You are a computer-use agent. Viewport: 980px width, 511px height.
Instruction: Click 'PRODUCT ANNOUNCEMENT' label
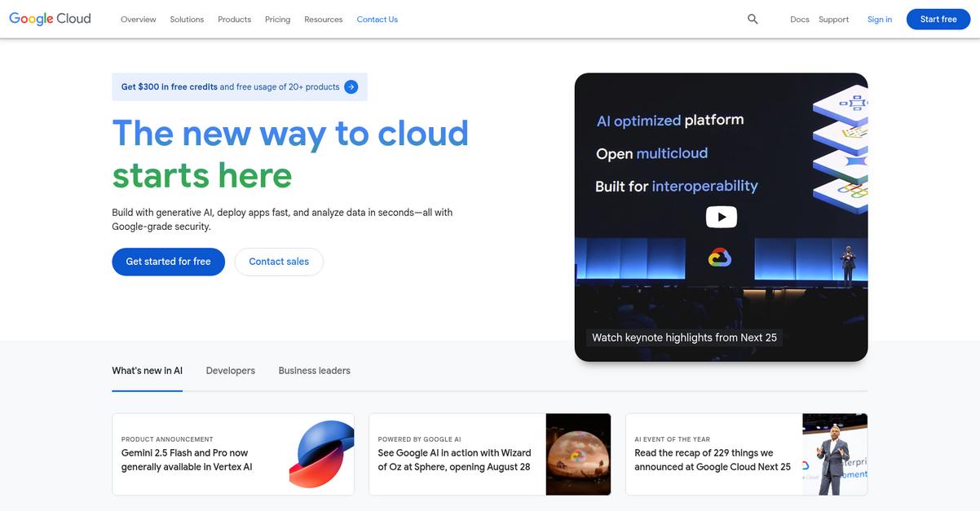[167, 439]
